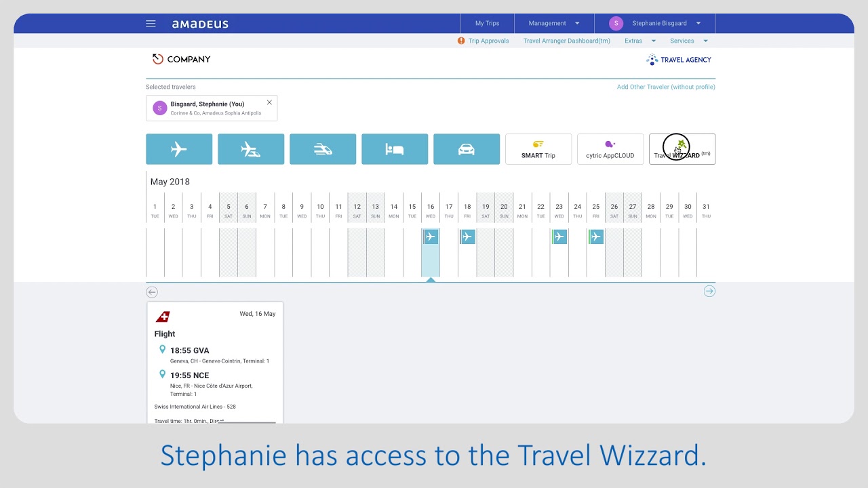
Task: Click the Wed, 16 May date on card
Action: [258, 314]
